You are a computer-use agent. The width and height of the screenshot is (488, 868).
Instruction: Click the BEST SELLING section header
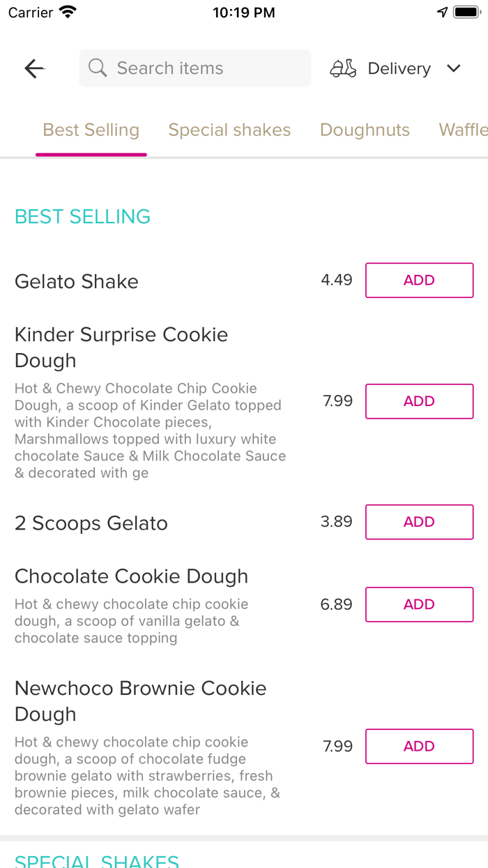click(x=82, y=216)
